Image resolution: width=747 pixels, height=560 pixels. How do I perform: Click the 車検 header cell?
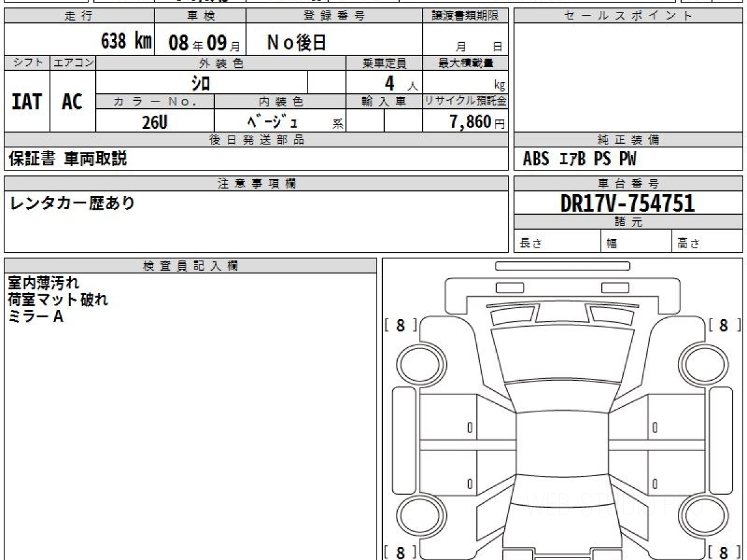200,16
